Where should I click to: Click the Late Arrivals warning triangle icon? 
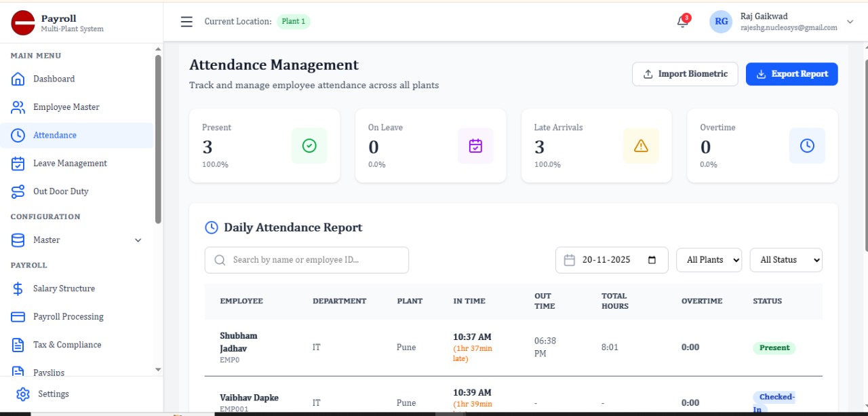pos(641,146)
